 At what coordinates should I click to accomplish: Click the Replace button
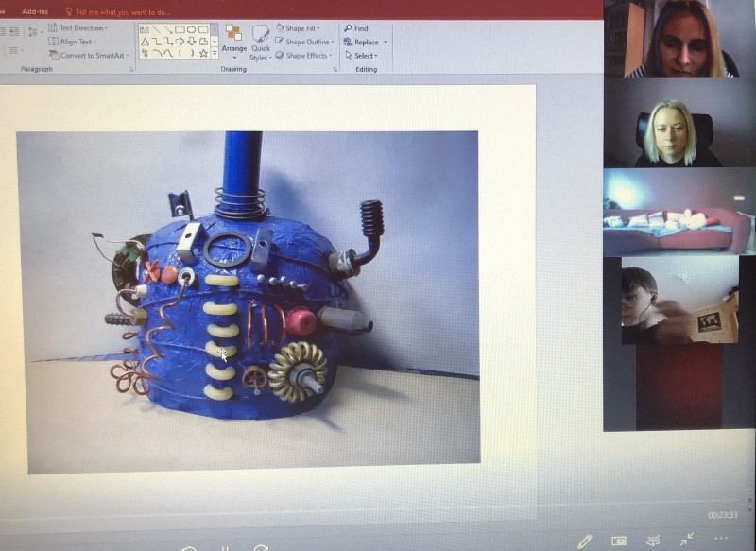(x=366, y=43)
